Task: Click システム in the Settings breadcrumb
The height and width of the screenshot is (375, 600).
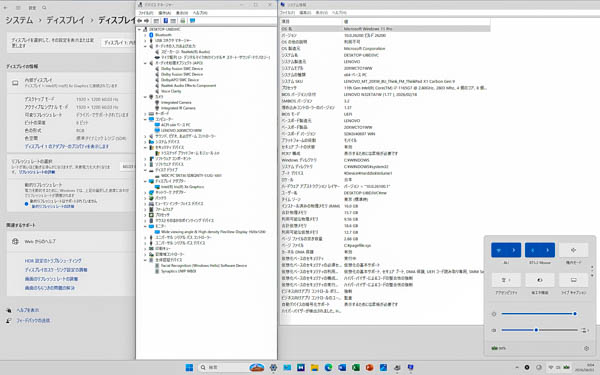Action: 19,20
